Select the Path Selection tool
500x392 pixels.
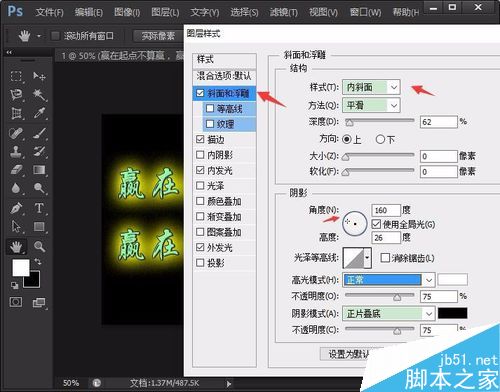point(16,227)
